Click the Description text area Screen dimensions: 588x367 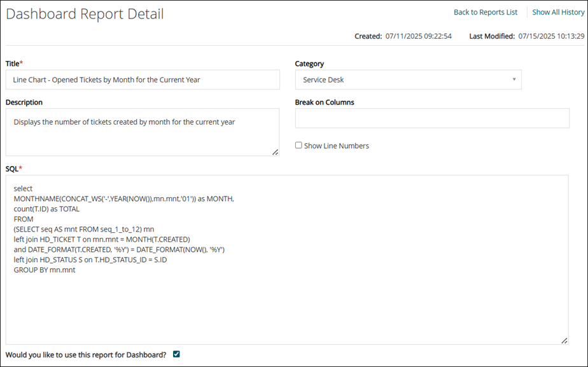pos(143,132)
